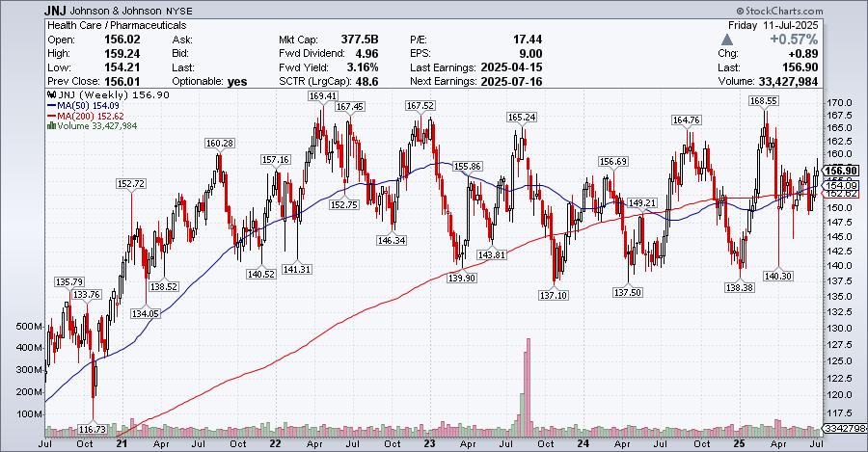Click the 134.05 low price label

click(146, 313)
